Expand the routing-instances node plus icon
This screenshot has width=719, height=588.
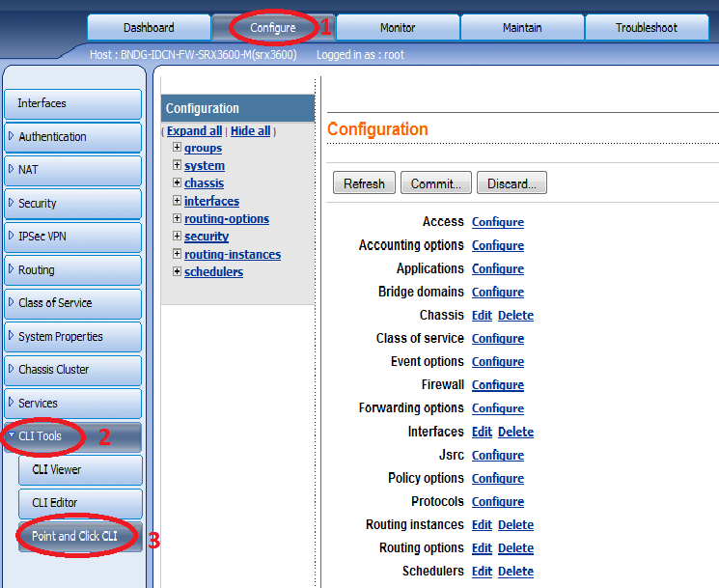177,254
